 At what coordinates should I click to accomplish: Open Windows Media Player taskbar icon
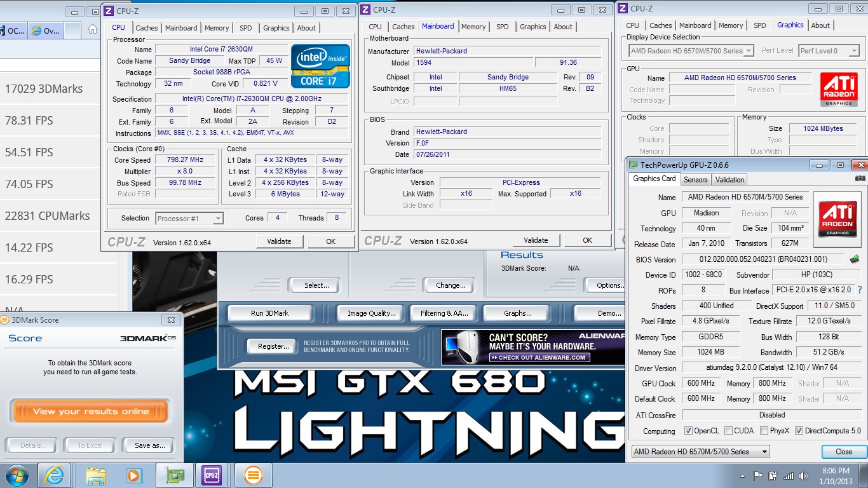click(133, 475)
